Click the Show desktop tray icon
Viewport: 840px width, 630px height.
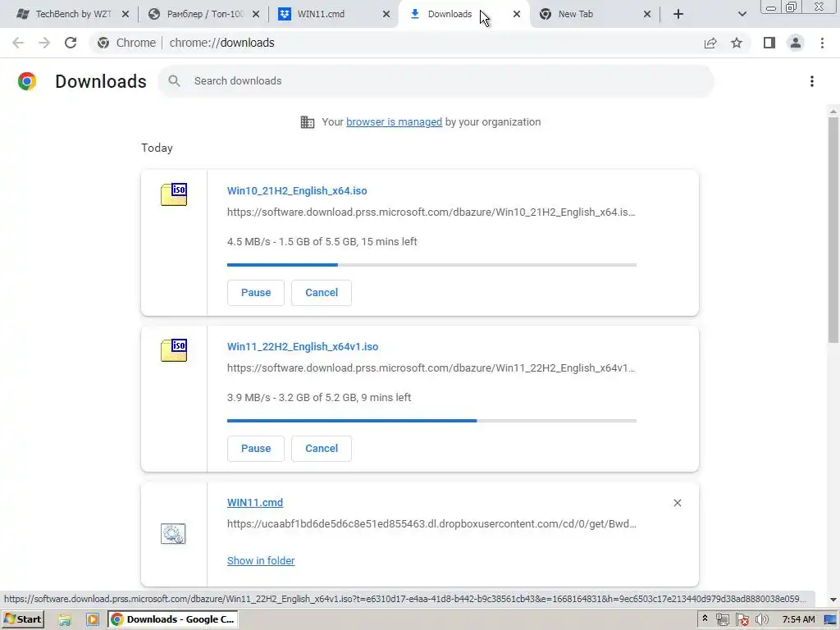pyautogui.click(x=830, y=620)
